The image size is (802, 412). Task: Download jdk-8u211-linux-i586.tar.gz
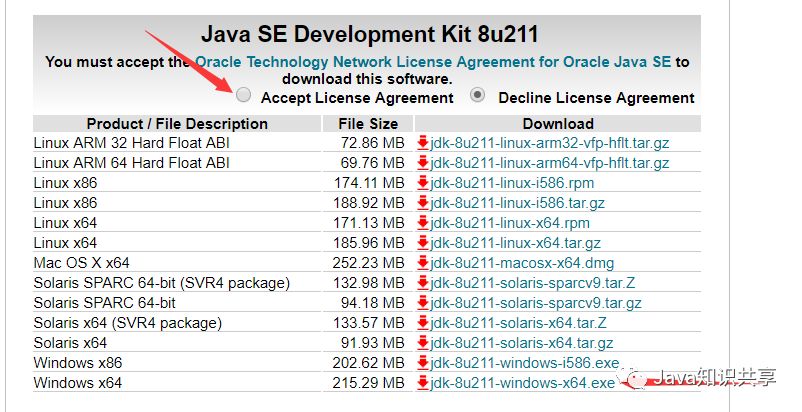pos(517,202)
